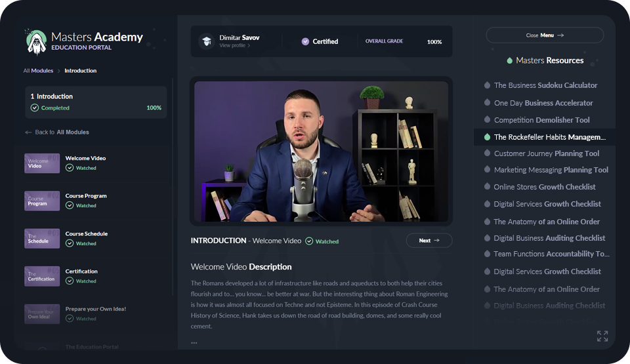Click the purple Certified checkmark badge
The height and width of the screenshot is (364, 630).
[x=305, y=41]
